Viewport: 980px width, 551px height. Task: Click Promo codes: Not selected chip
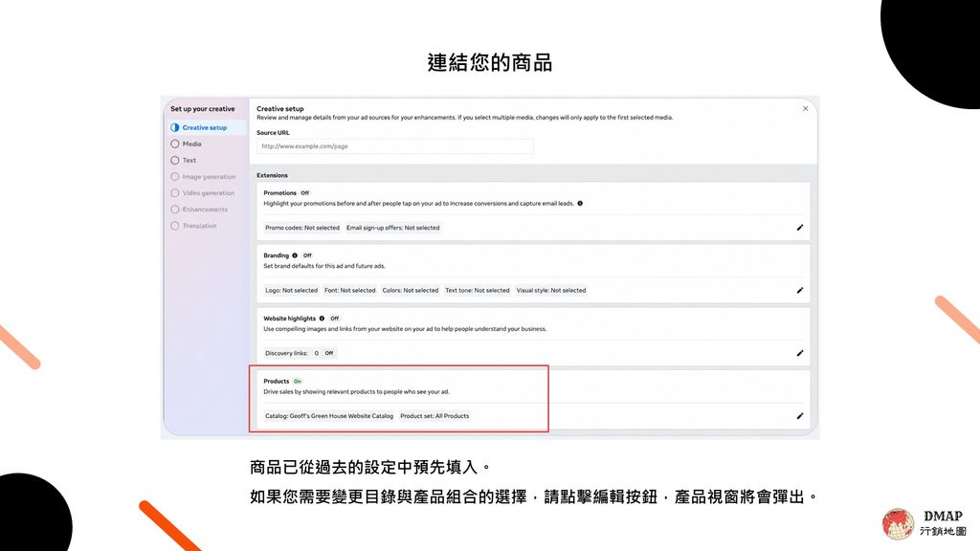301,228
